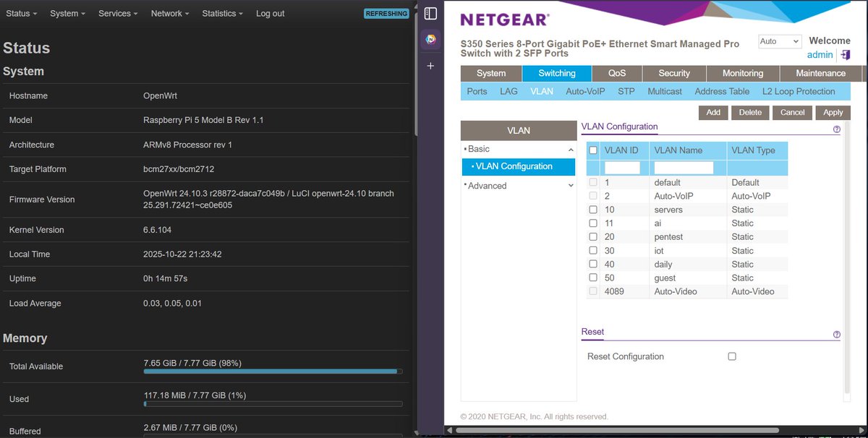The image size is (868, 438).
Task: Open help for Reset section
Action: pyautogui.click(x=837, y=335)
